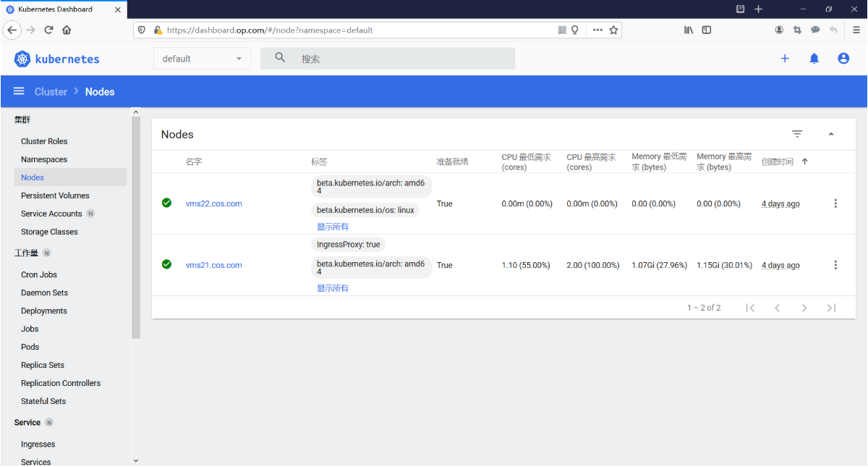Image resolution: width=868 pixels, height=467 pixels.
Task: Click green status icon of vms21.cos.com
Action: (167, 264)
